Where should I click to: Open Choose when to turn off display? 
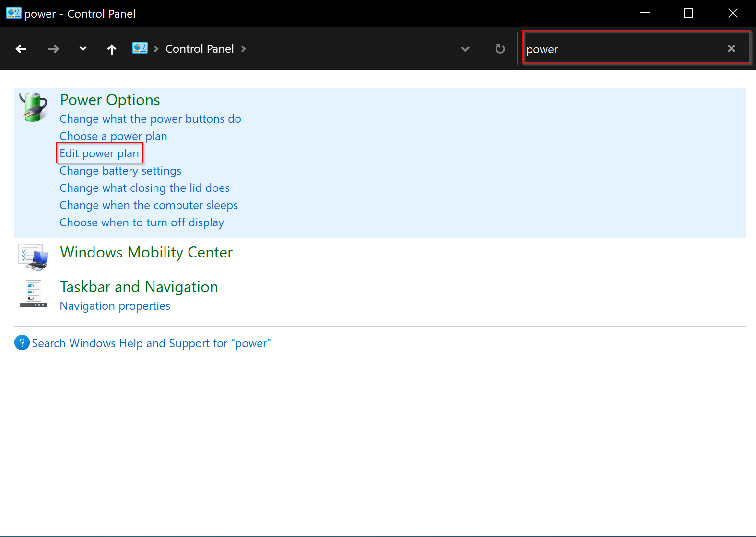click(142, 222)
